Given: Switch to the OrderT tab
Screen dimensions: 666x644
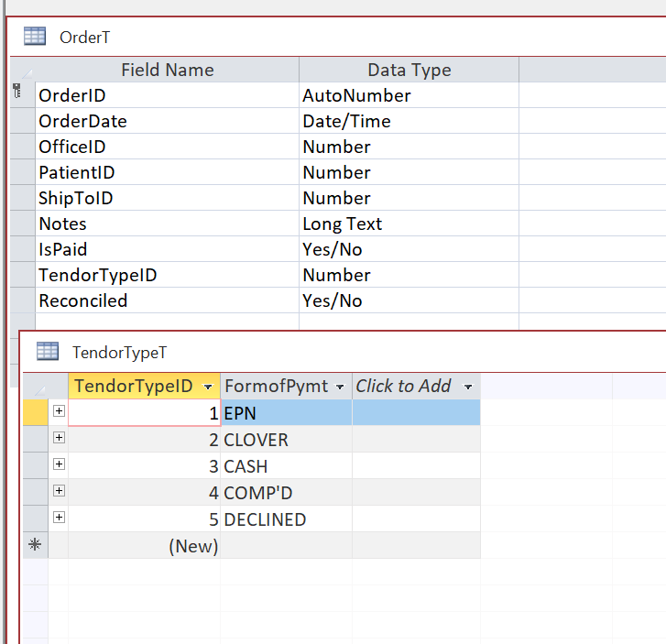Looking at the screenshot, I should 84,38.
